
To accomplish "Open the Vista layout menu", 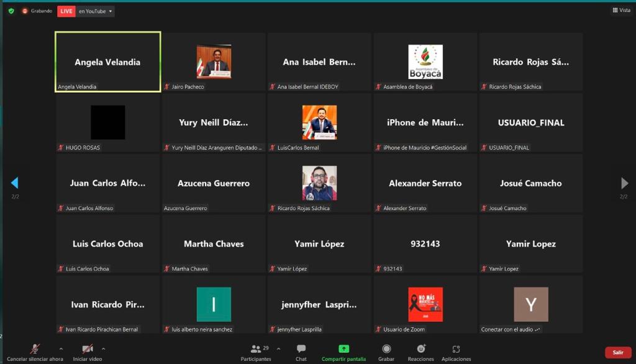I will click(621, 10).
